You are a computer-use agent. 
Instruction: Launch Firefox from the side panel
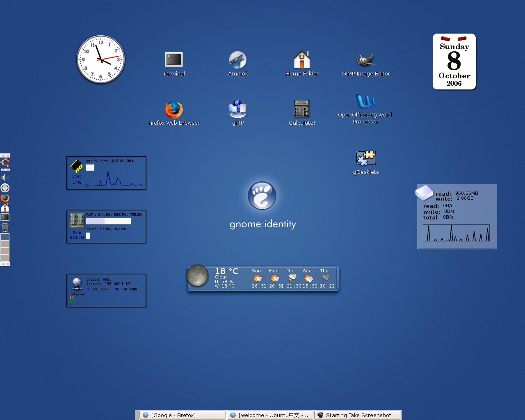[x=5, y=198]
